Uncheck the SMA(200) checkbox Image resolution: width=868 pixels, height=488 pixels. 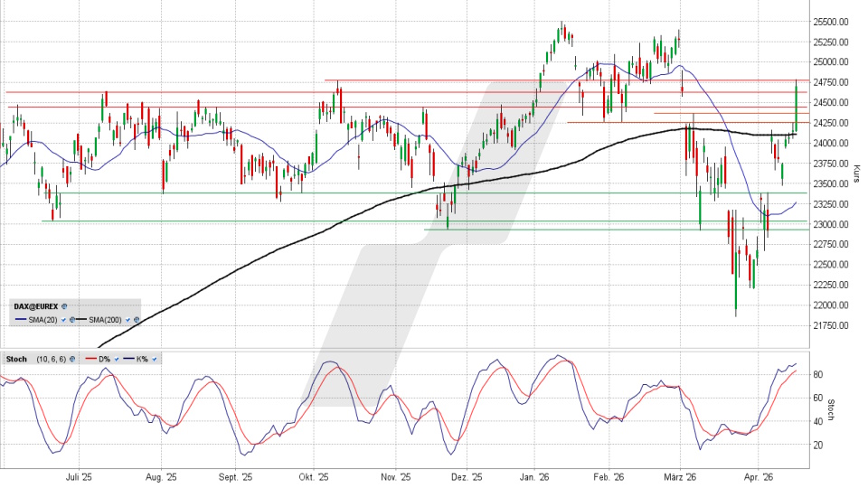(128, 320)
